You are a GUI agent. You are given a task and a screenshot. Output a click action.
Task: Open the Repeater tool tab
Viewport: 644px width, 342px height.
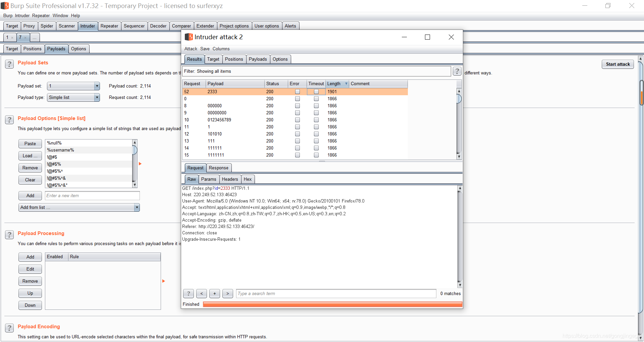[x=109, y=26]
